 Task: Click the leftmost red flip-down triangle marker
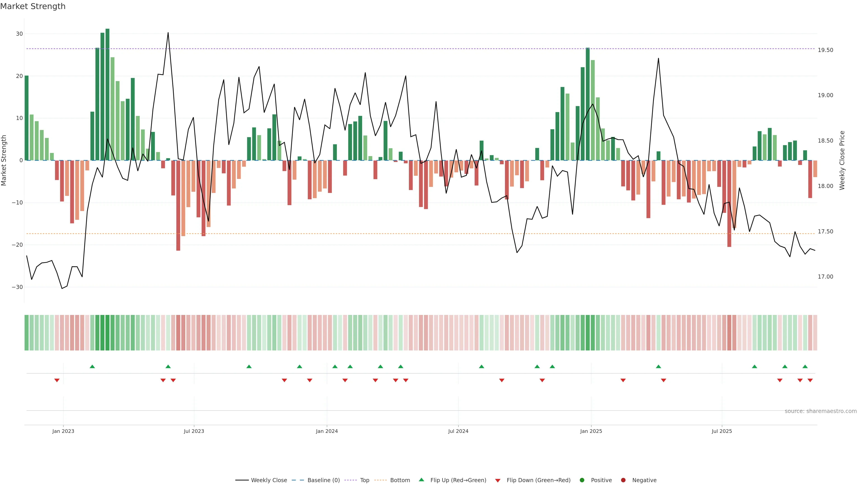57,380
